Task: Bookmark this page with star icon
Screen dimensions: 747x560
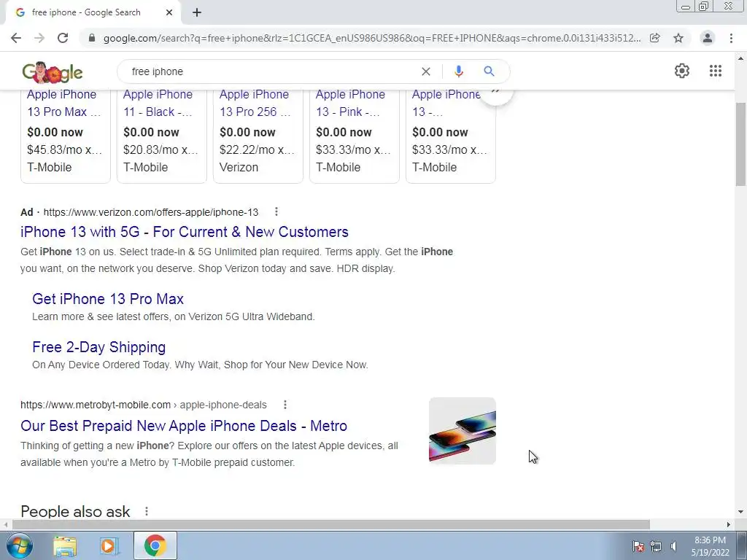Action: (678, 38)
